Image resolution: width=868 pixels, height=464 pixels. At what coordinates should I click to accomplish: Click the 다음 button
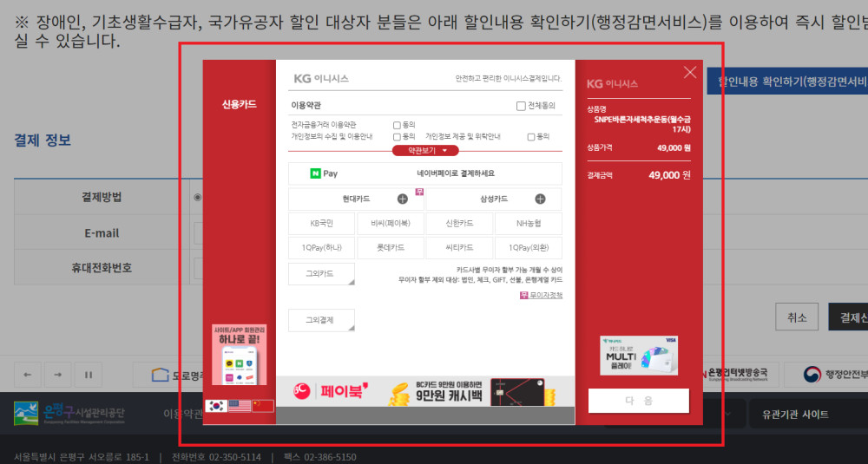pos(638,401)
